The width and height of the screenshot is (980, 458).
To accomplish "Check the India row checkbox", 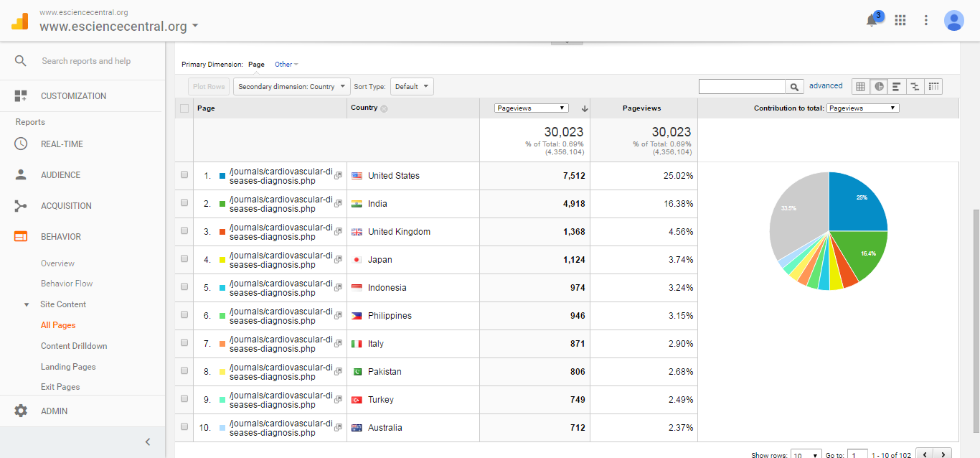I will [x=184, y=203].
